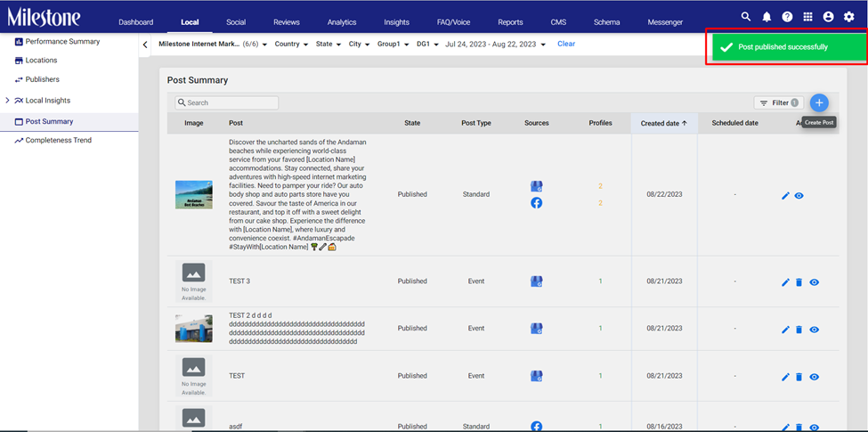The height and width of the screenshot is (432, 868).
Task: Switch to the Reviews tab
Action: (286, 22)
